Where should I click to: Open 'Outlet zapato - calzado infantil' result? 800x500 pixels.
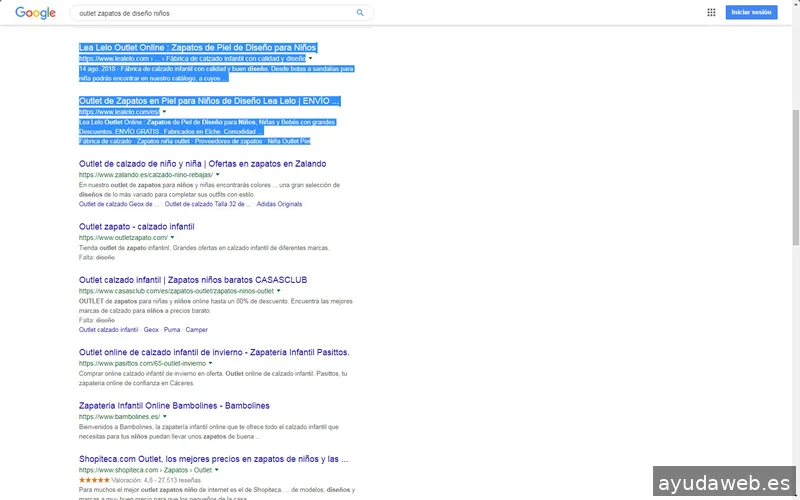(x=136, y=227)
